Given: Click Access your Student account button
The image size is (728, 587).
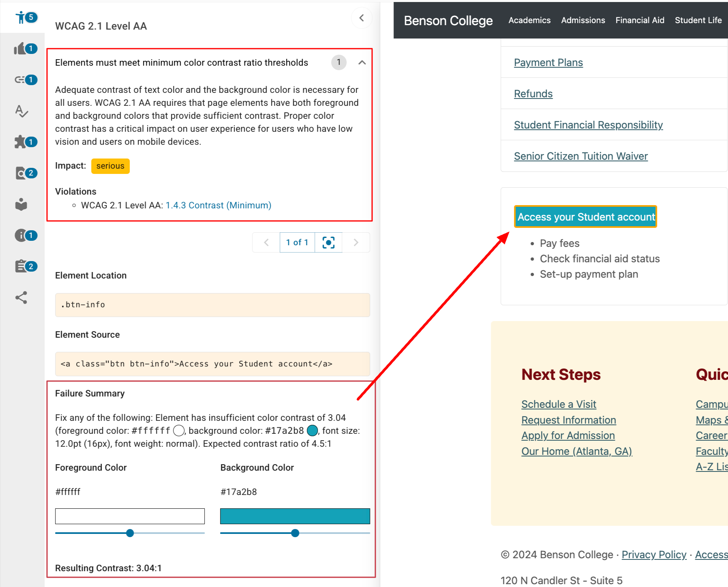Looking at the screenshot, I should coord(586,217).
